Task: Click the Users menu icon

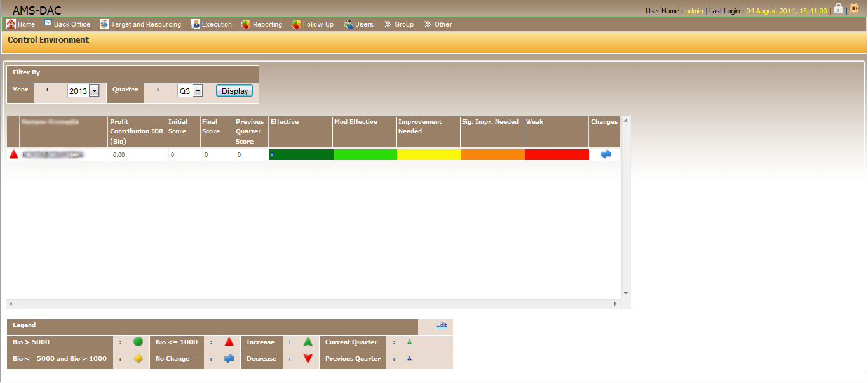Action: (x=349, y=24)
